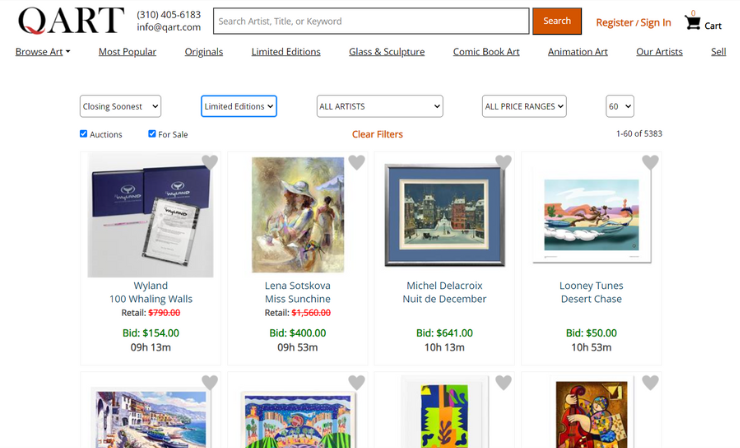This screenshot has height=448, width=740.
Task: Favorite the cello player artwork
Action: click(650, 382)
